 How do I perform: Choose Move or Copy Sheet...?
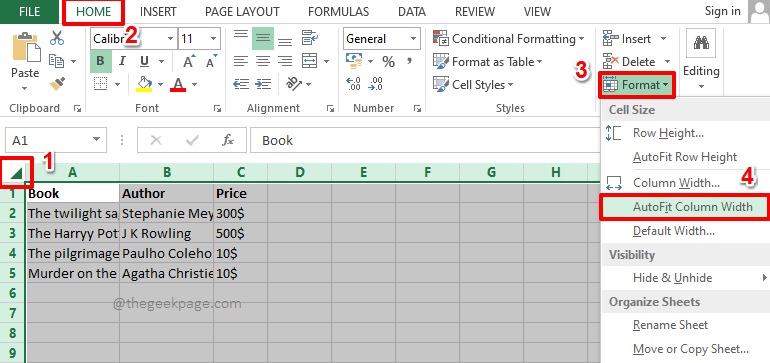685,349
